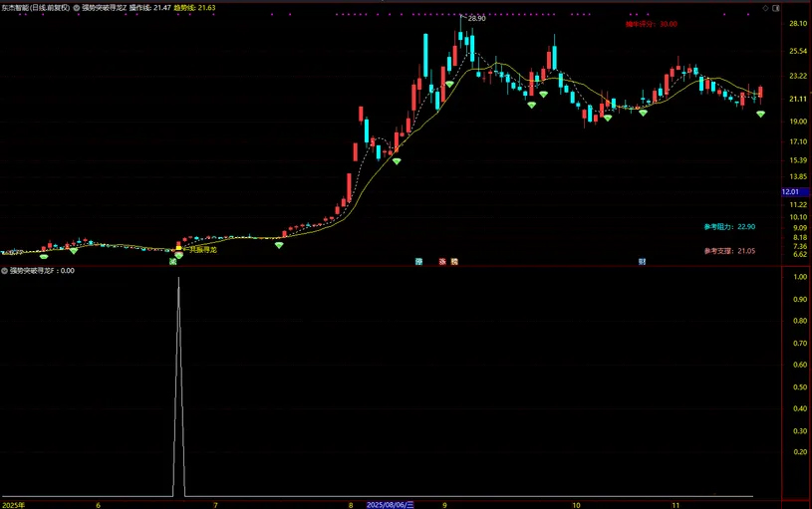Click the 28.90 peak price label
This screenshot has width=812, height=509.
(476, 18)
